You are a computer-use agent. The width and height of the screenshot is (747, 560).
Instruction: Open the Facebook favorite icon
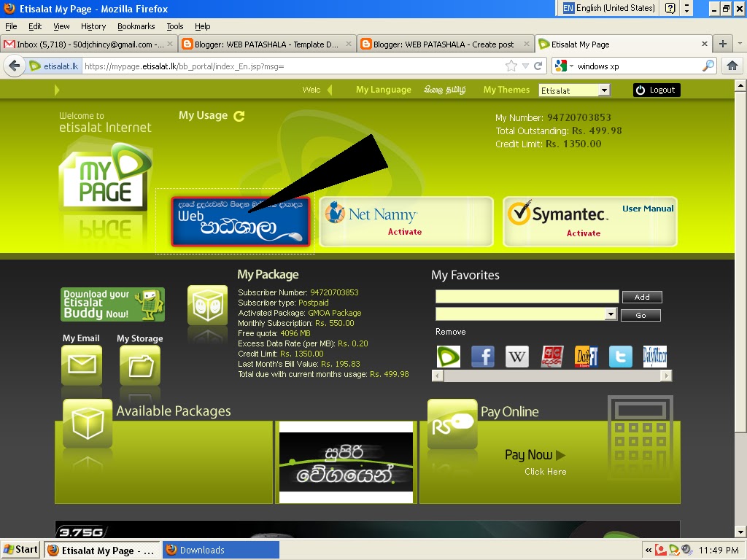tap(483, 357)
